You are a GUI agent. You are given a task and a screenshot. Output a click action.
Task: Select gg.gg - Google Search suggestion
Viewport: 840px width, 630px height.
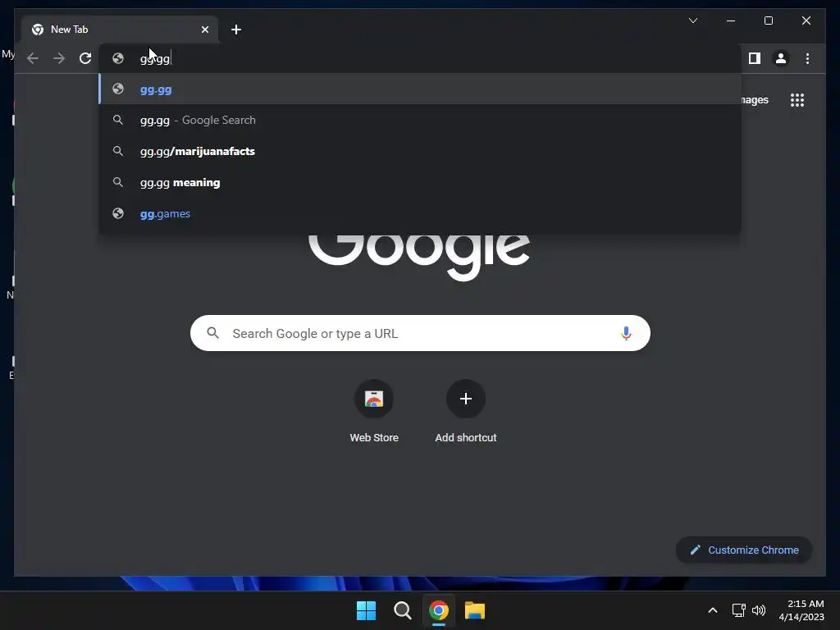[420, 120]
